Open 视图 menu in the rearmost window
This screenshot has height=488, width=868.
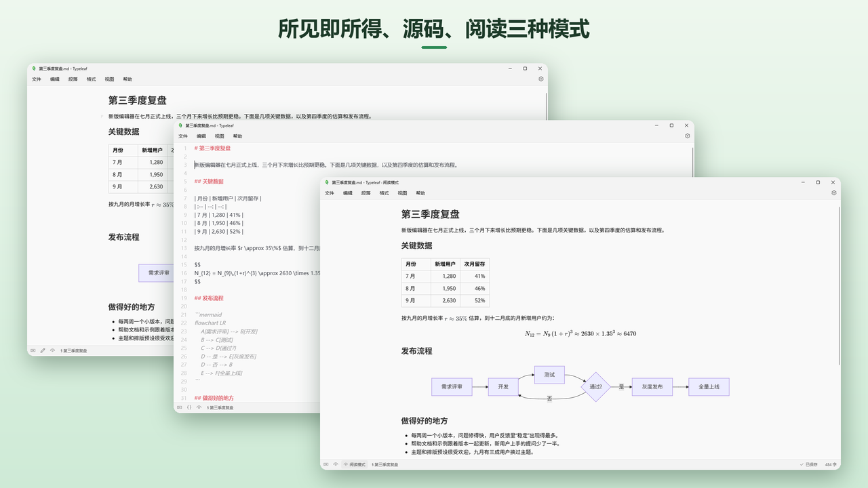[110, 79]
